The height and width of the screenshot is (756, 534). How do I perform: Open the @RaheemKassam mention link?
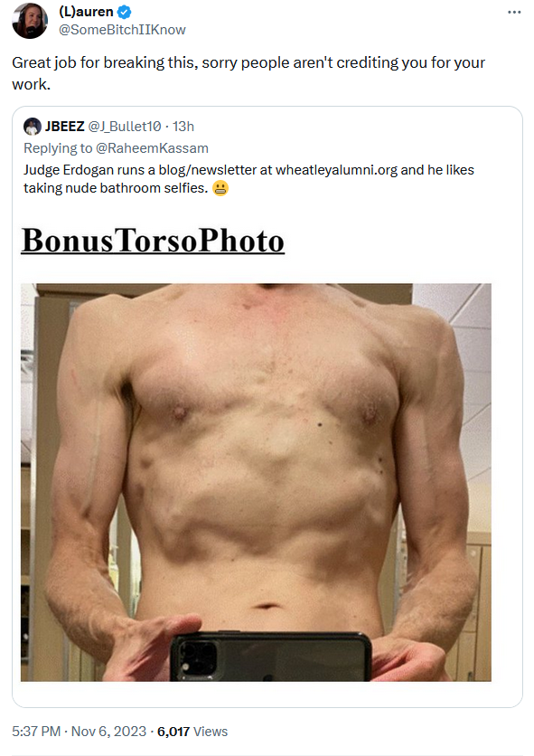click(x=152, y=148)
